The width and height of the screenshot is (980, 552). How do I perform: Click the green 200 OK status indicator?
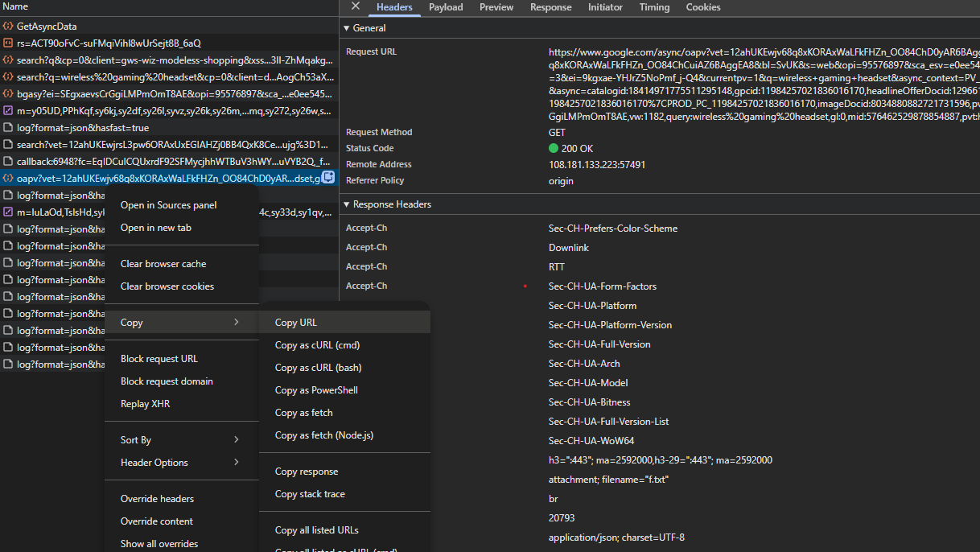coord(554,149)
